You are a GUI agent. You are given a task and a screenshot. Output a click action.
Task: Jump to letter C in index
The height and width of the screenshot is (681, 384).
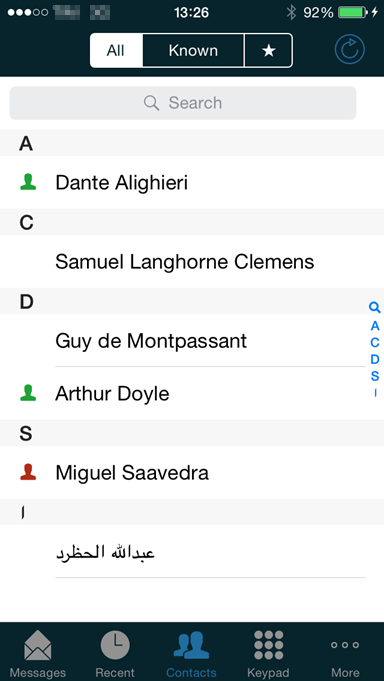374,342
